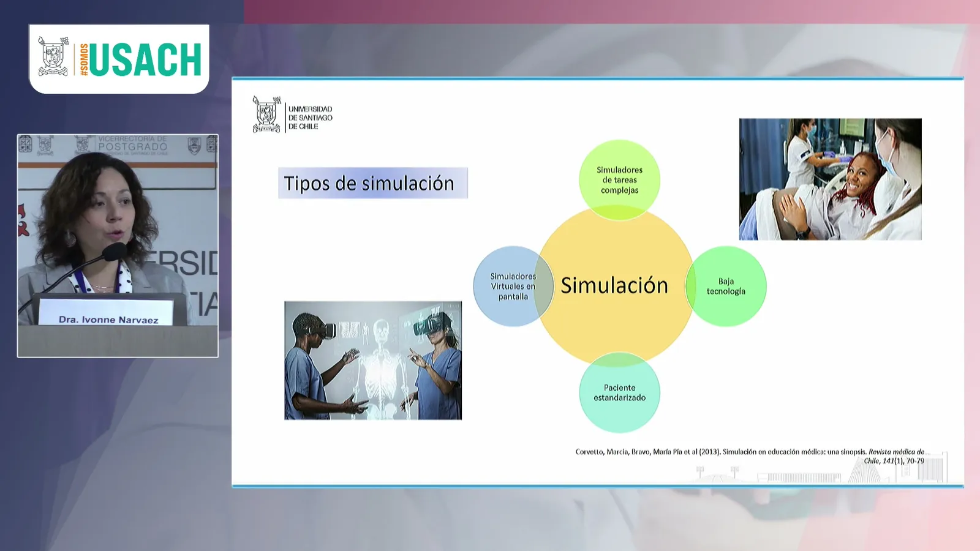Open the pregnant patient hospital photo
The image size is (980, 551).
coord(830,179)
